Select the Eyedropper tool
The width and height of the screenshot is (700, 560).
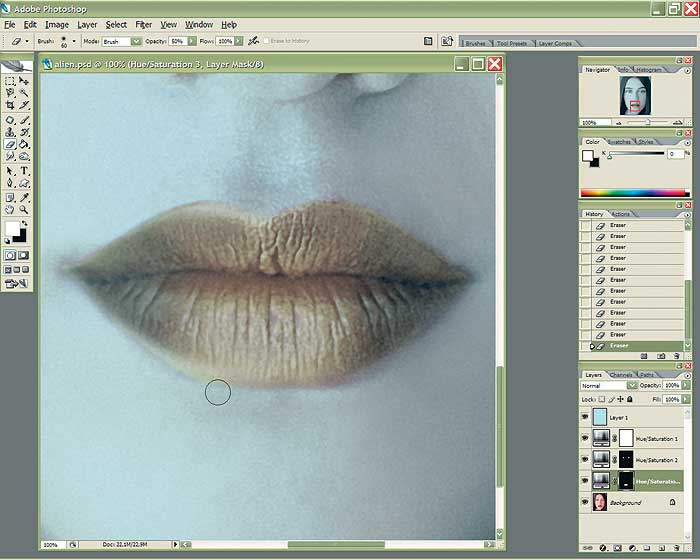pyautogui.click(x=24, y=198)
